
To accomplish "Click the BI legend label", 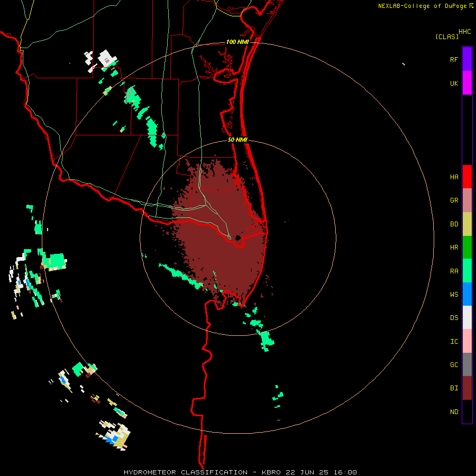I will 454,388.
